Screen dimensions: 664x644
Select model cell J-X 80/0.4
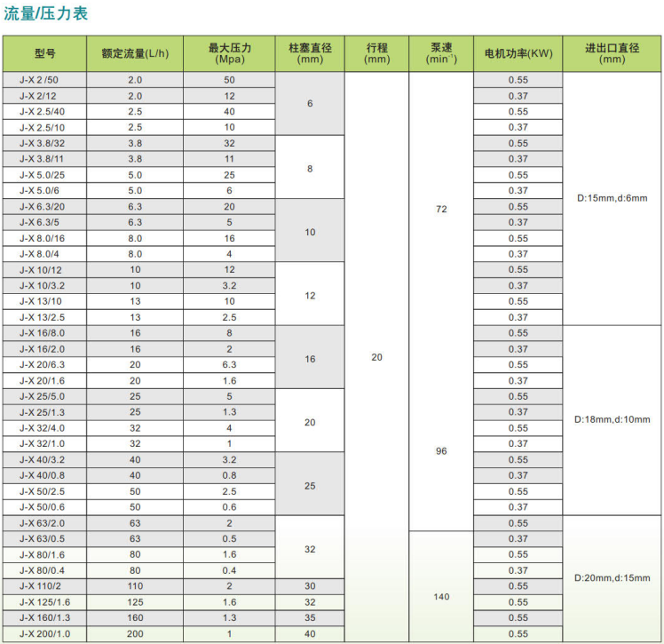tap(45, 570)
